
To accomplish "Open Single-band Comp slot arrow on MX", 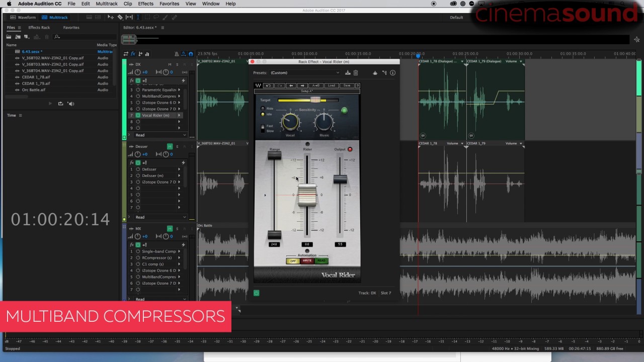I will [x=179, y=251].
